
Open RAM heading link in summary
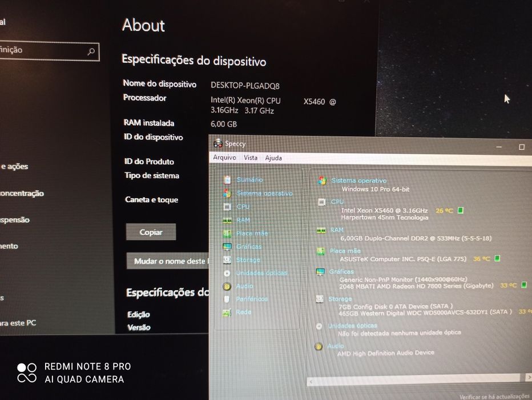337,230
